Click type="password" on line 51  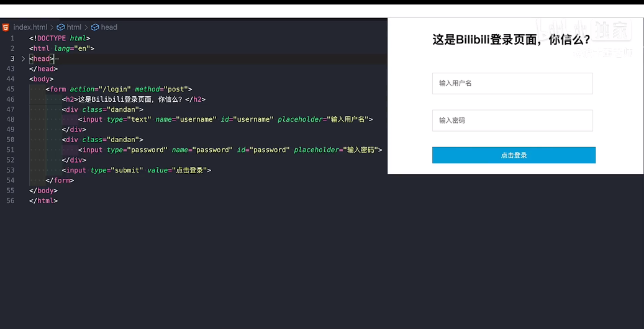tap(137, 150)
